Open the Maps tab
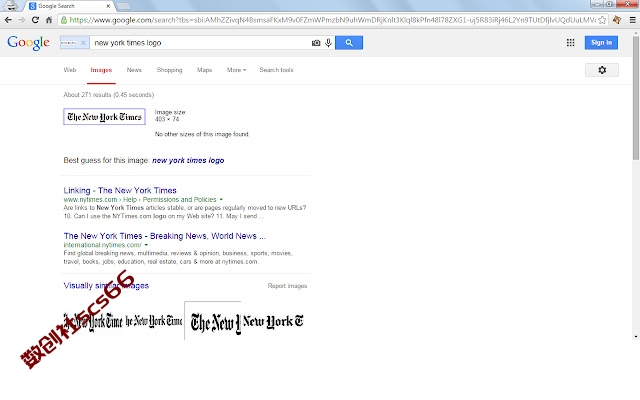 204,70
